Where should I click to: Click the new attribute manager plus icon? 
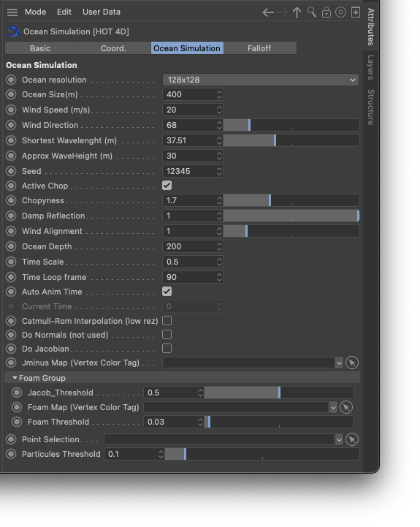356,12
